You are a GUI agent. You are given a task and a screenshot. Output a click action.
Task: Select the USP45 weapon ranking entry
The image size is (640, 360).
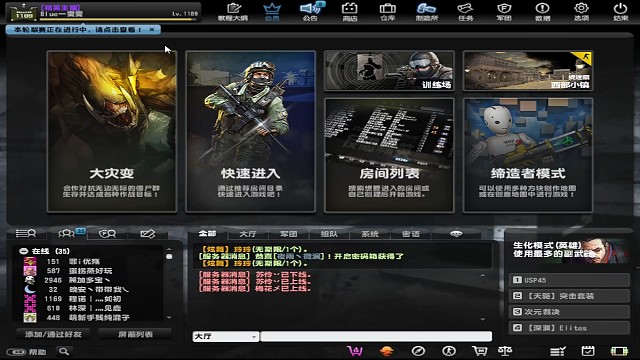[x=569, y=280]
